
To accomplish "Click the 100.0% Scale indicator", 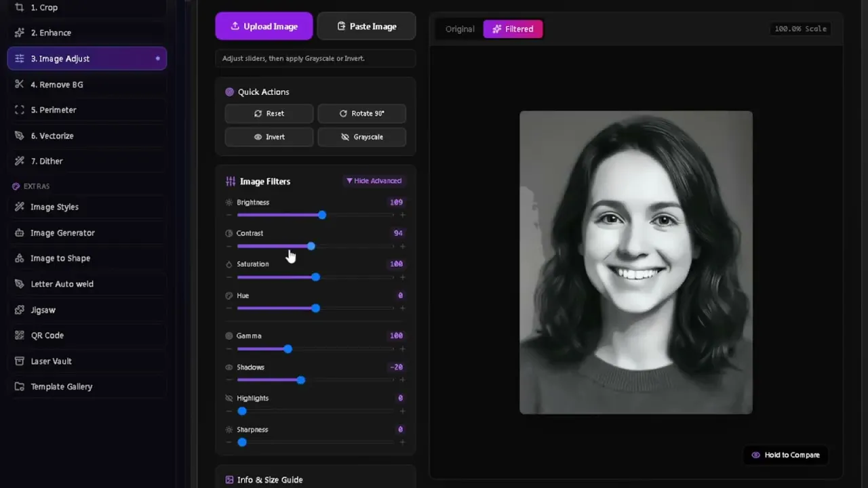I will (801, 28).
